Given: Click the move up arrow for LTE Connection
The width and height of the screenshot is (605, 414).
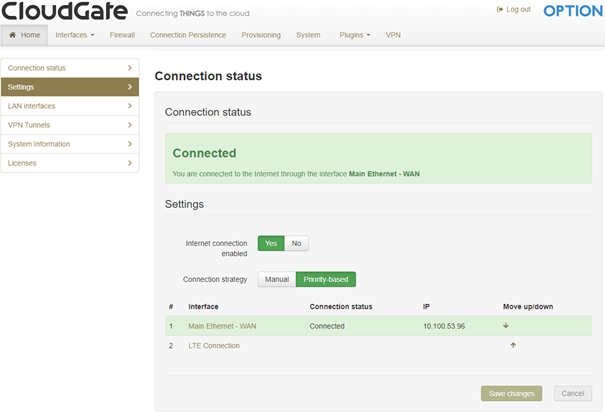Looking at the screenshot, I should click(513, 345).
